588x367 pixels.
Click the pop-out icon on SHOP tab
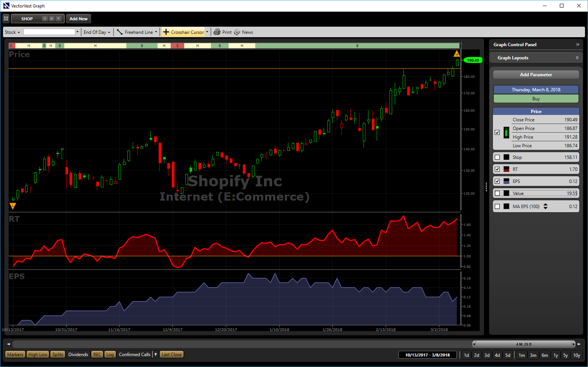coord(52,19)
